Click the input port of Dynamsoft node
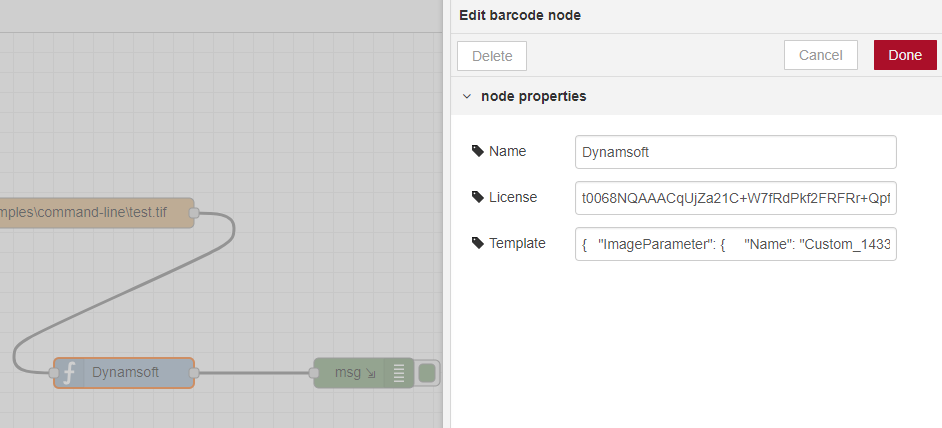942x428 pixels. (54, 373)
